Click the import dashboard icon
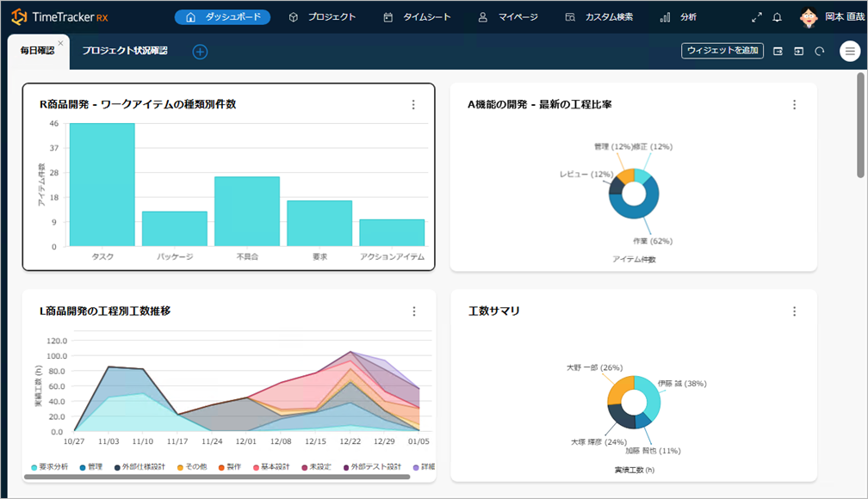This screenshot has width=868, height=499. (x=799, y=52)
